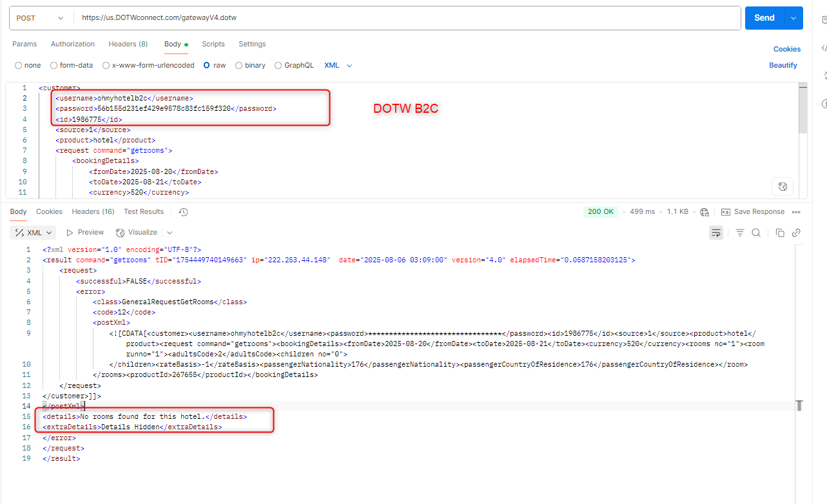This screenshot has height=504, width=827.
Task: Open the Test Results tab
Action: (144, 211)
